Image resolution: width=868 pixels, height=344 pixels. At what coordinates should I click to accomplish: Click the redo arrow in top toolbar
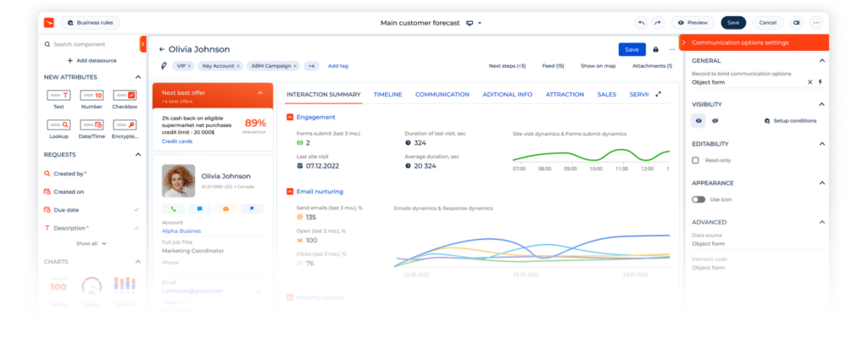click(657, 23)
